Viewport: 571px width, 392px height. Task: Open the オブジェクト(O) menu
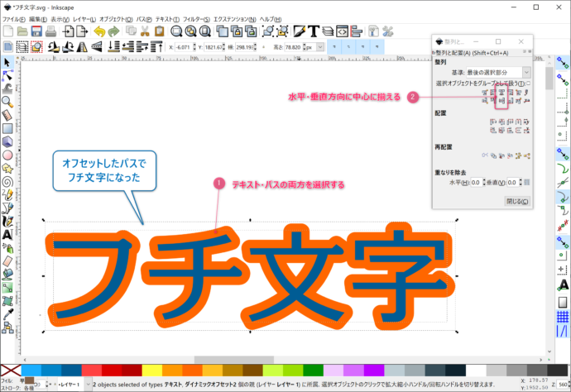pyautogui.click(x=116, y=19)
